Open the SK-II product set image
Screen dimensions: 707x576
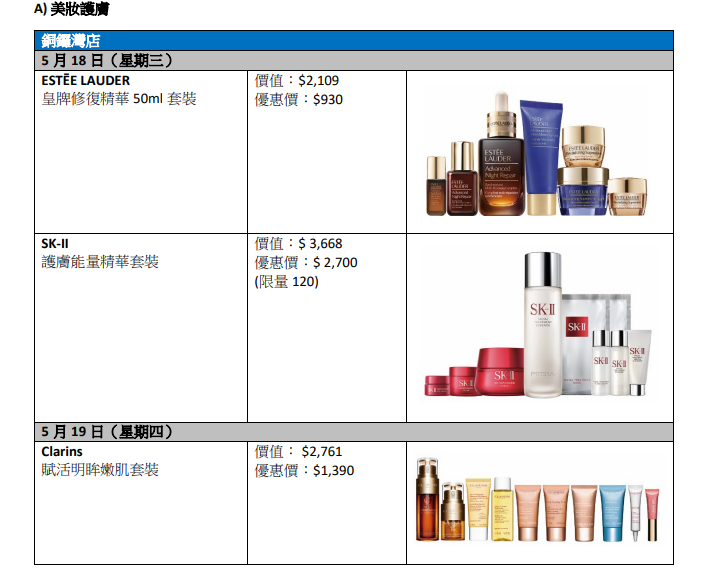click(538, 325)
